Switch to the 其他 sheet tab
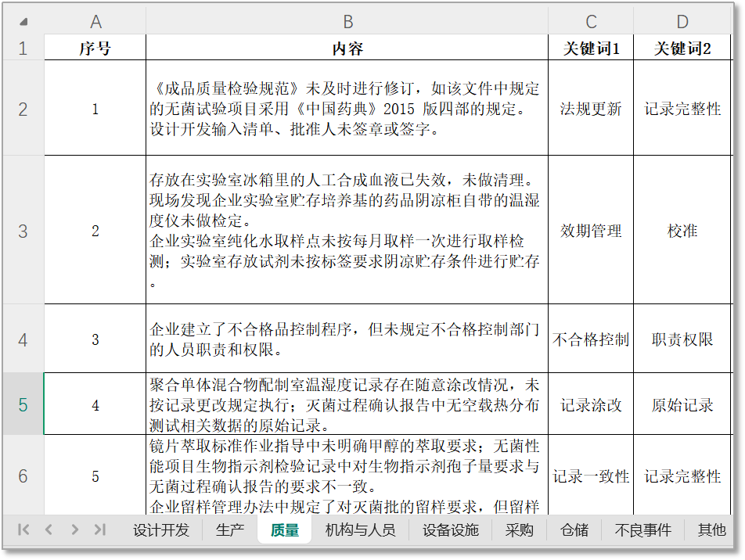The width and height of the screenshot is (745, 560). (x=711, y=529)
